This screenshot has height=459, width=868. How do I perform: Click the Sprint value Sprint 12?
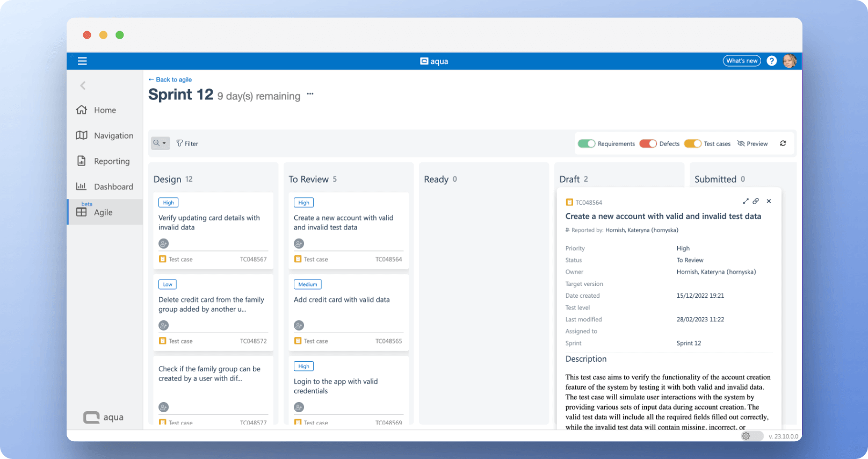pos(689,343)
